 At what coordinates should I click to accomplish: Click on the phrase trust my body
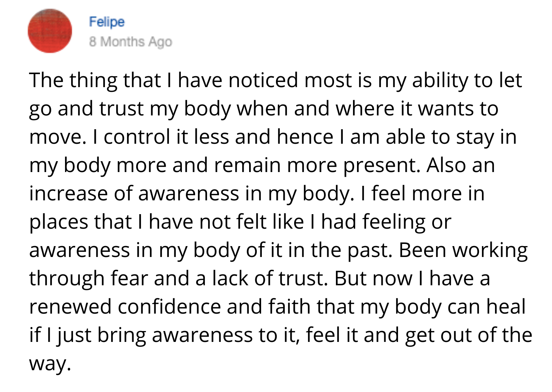[165, 109]
